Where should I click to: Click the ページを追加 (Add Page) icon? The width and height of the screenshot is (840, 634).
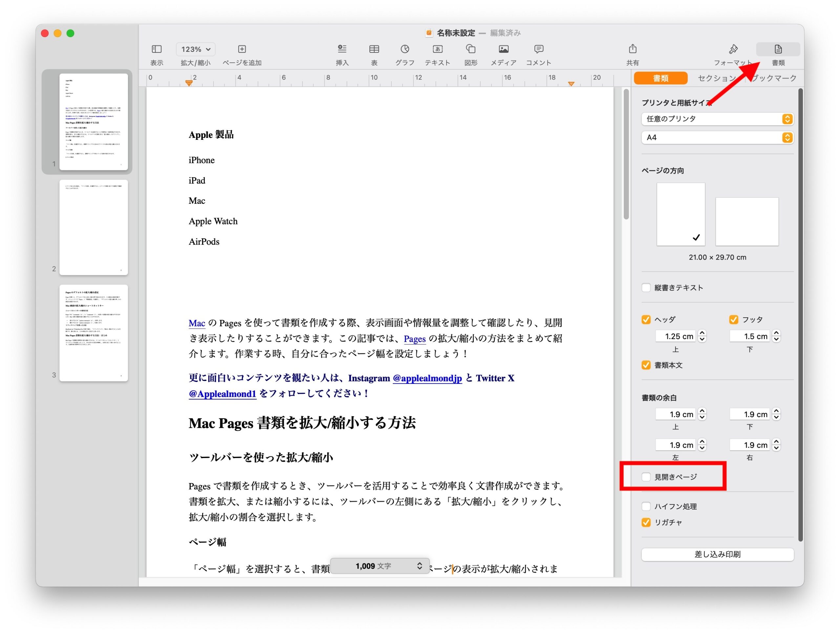(x=242, y=49)
